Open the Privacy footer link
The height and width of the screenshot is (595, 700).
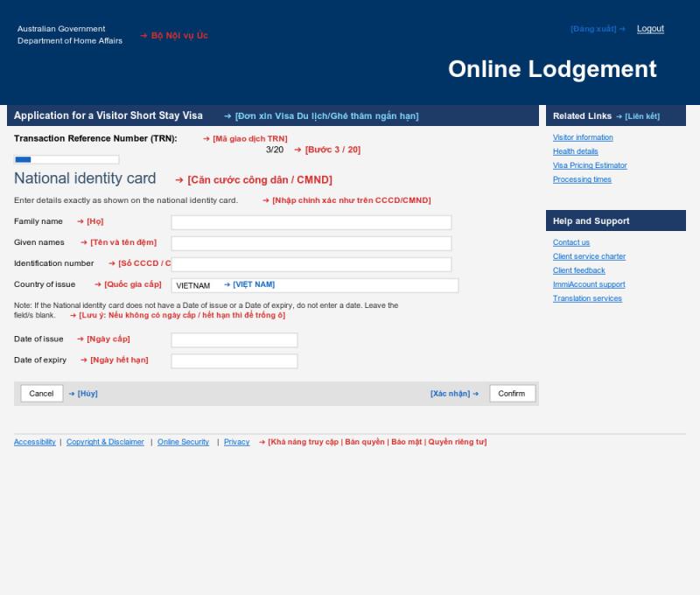coord(236,442)
